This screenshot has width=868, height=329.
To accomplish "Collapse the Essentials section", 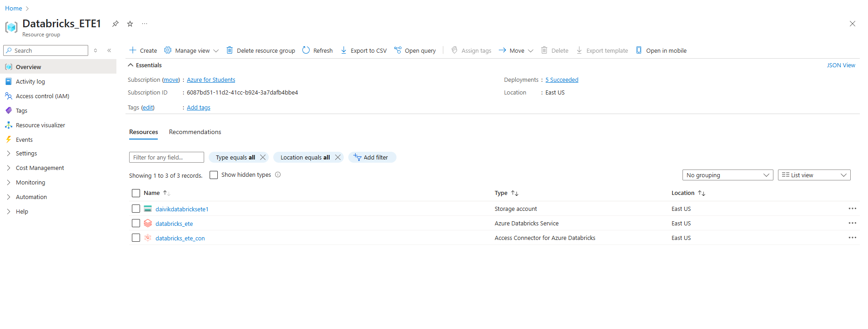I will [145, 65].
